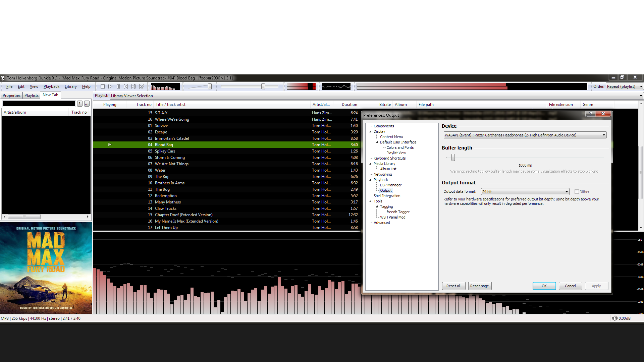This screenshot has width=644, height=362.
Task: Click the library search input field
Action: tap(39, 104)
